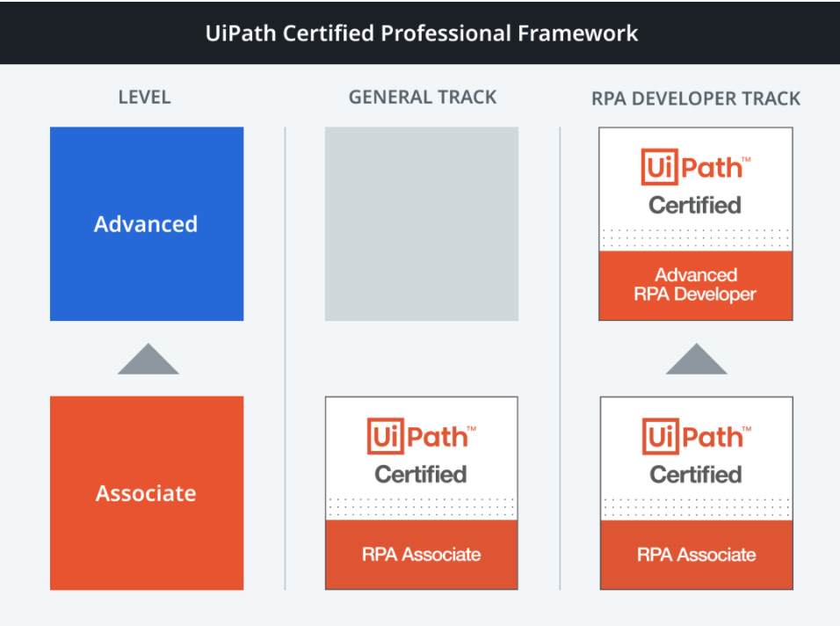The image size is (840, 626).
Task: Choose the RPA DEVELOPER TRACK header
Action: (696, 98)
